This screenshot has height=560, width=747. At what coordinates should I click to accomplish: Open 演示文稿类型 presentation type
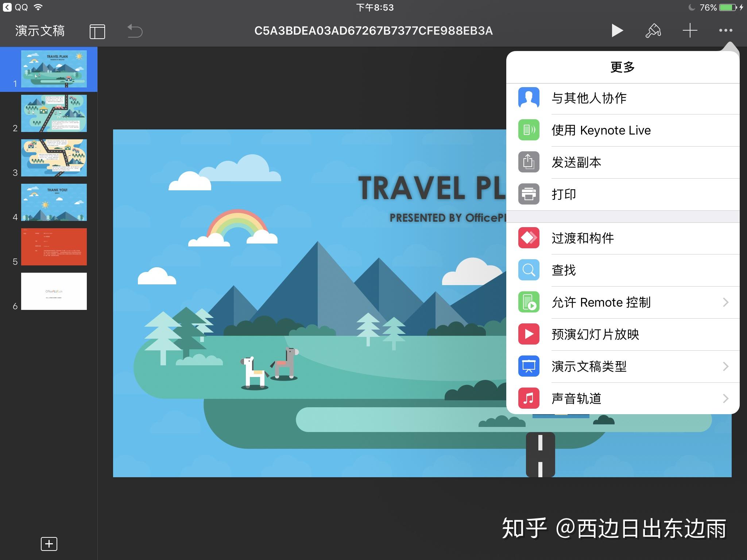click(x=623, y=366)
